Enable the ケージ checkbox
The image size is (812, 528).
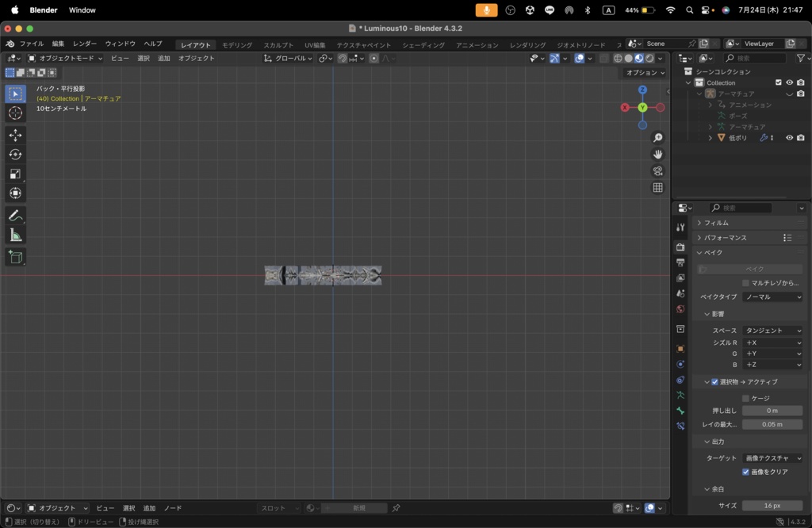[x=745, y=398]
